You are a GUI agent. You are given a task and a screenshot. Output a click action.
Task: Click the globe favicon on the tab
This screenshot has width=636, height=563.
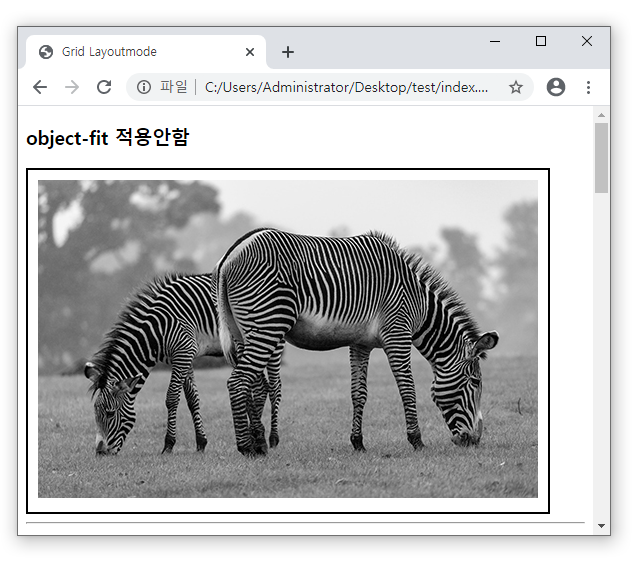46,52
